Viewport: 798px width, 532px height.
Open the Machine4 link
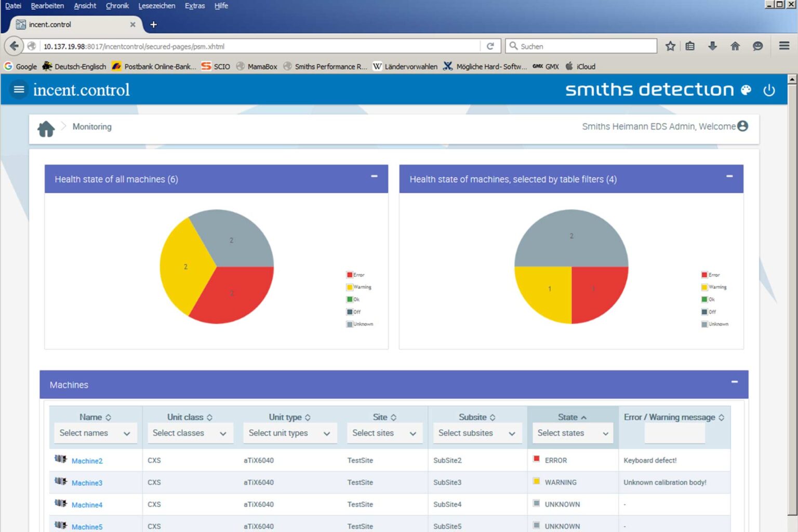tap(87, 505)
